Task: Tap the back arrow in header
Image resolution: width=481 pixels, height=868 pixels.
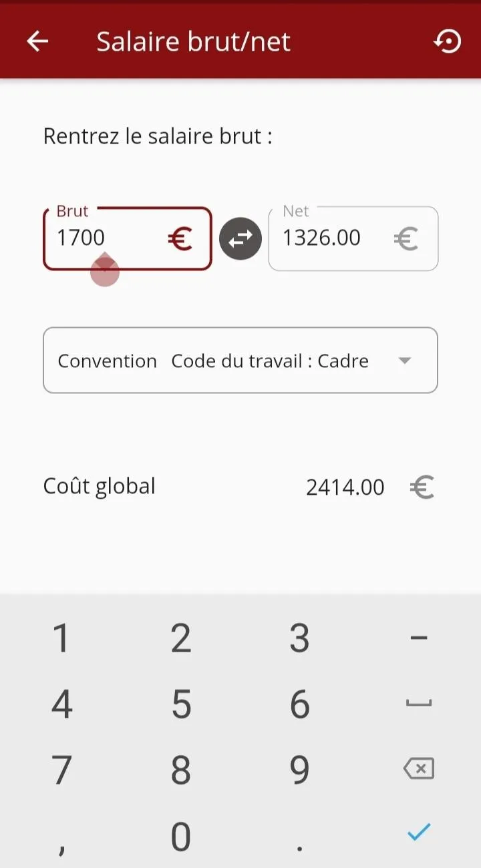Action: [x=37, y=41]
